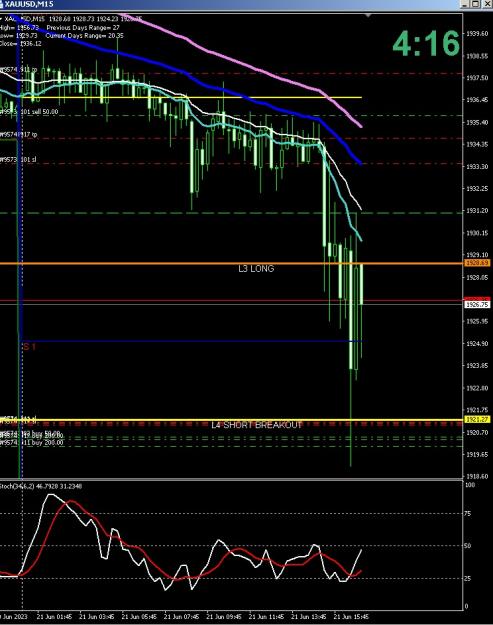Select the S 1 support label

pos(29,347)
